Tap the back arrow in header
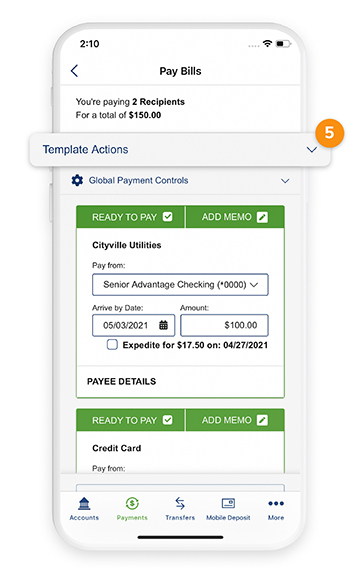Viewport: 360px width, 576px height. point(75,71)
